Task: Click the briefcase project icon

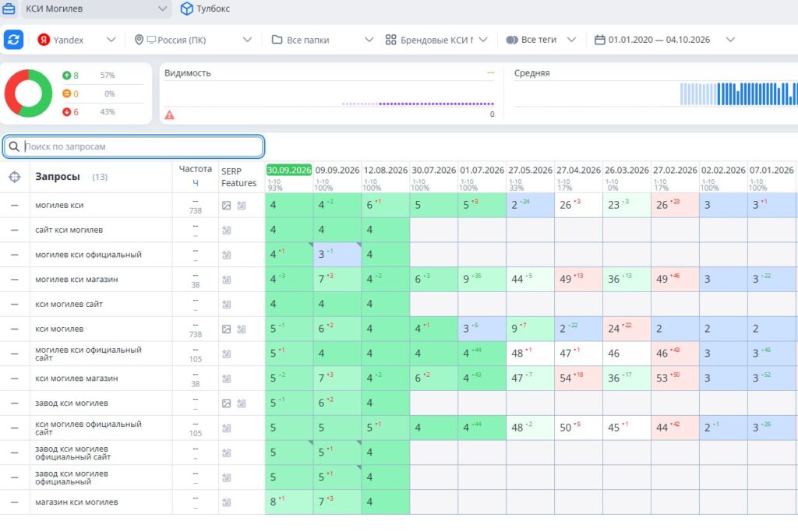Action: pos(9,9)
